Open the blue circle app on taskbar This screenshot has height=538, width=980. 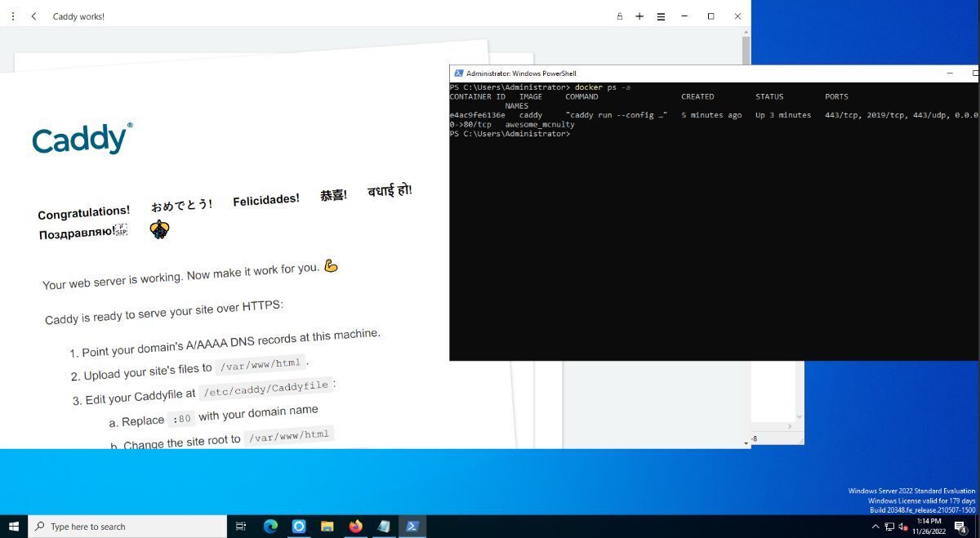click(299, 527)
